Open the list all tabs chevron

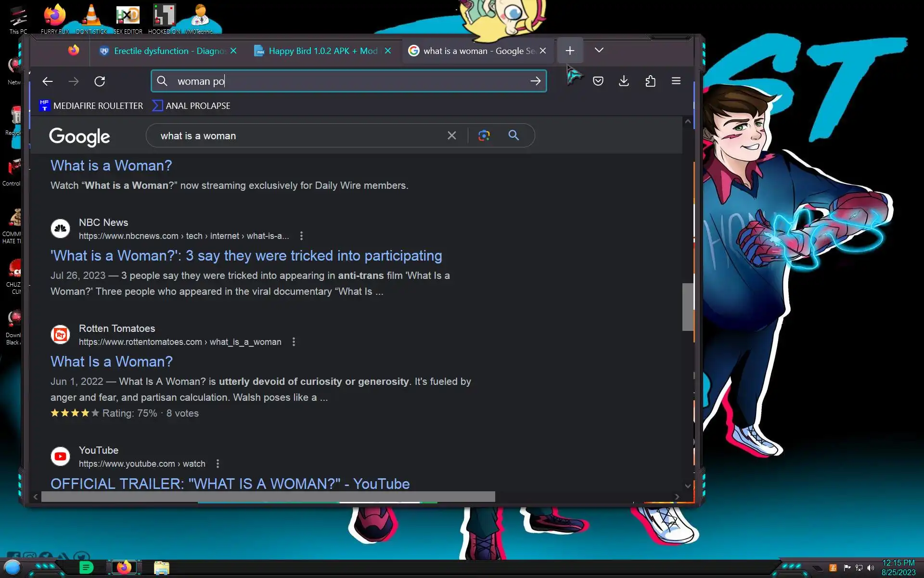coord(599,50)
